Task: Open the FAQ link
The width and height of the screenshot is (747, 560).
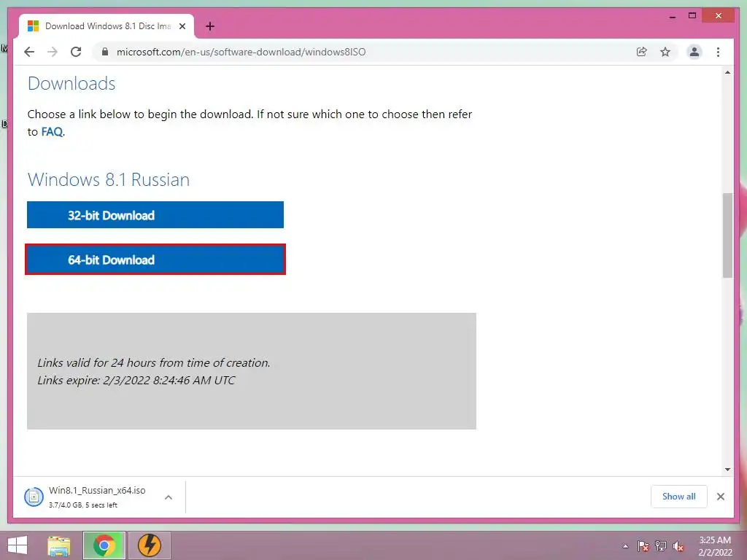Action: 52,132
